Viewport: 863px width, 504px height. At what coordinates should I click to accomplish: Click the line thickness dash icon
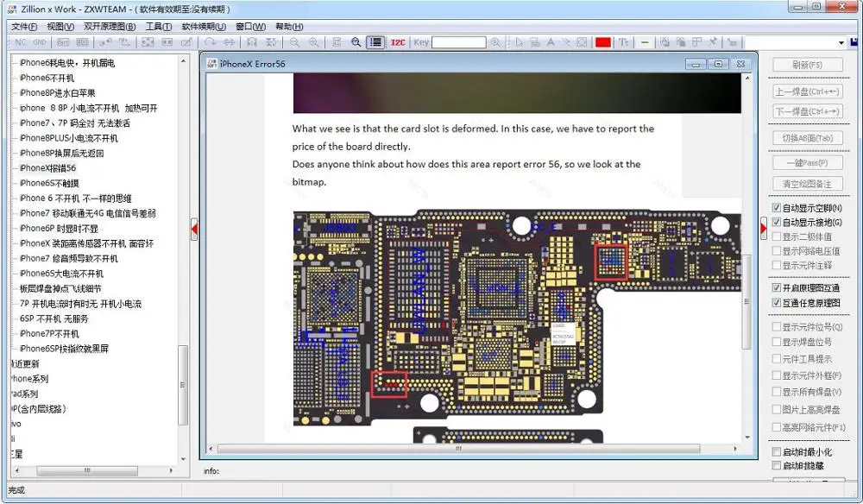pos(645,42)
